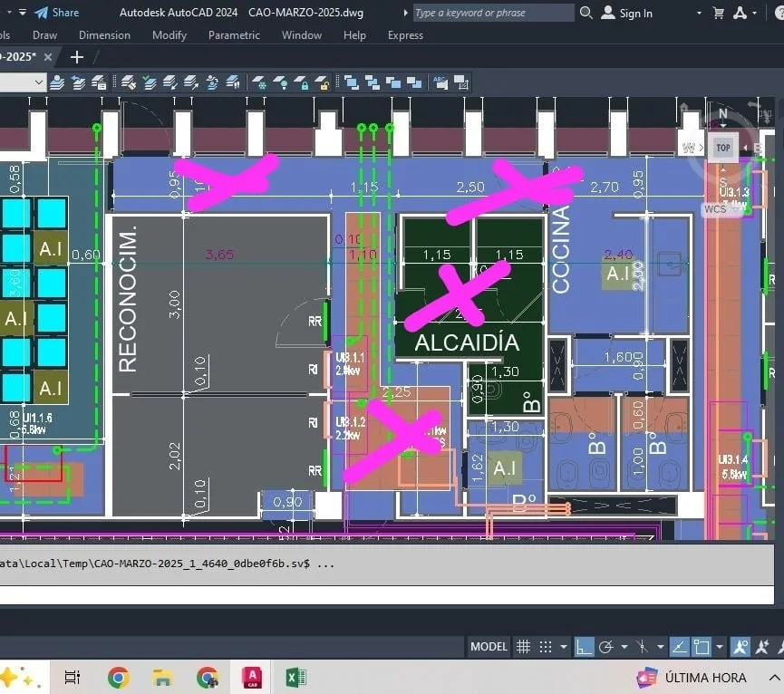Click the Layer Off lightbulb icon
The image size is (784, 694).
click(280, 82)
